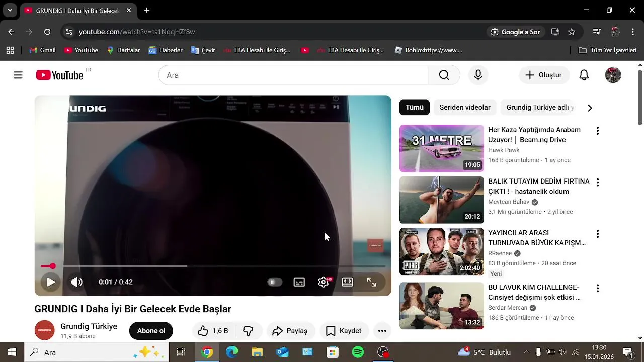
Task: Enter full screen mode
Action: pos(372,282)
